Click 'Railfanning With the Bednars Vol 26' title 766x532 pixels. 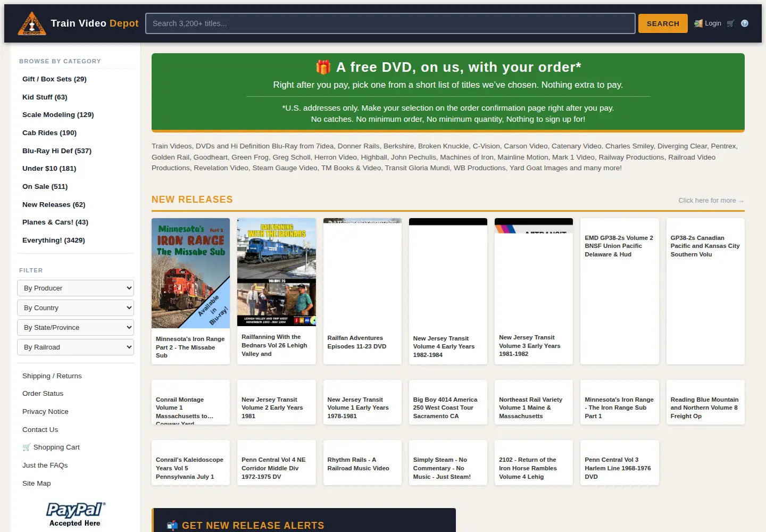[276, 345]
